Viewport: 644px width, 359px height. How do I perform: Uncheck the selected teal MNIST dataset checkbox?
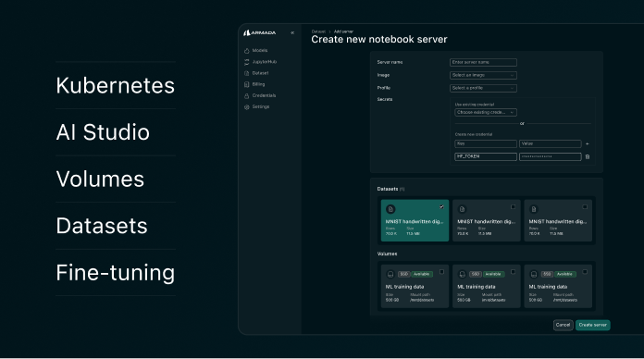coord(441,207)
